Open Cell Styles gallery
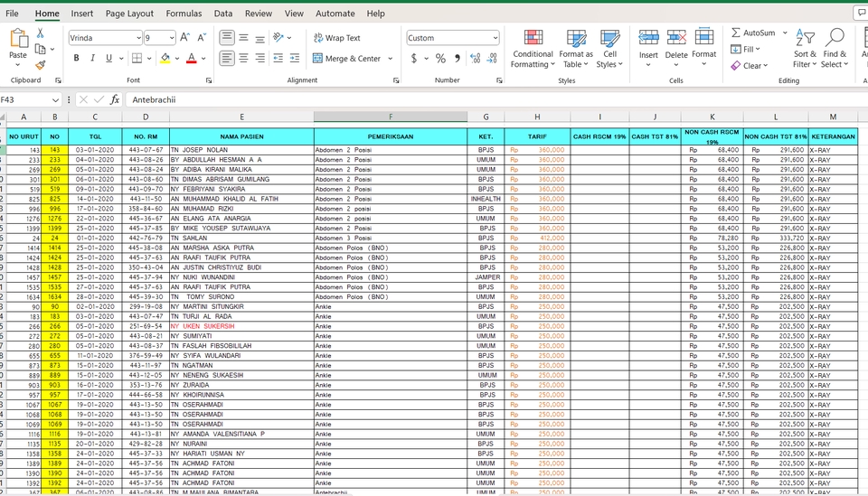868x496 pixels. pyautogui.click(x=609, y=49)
